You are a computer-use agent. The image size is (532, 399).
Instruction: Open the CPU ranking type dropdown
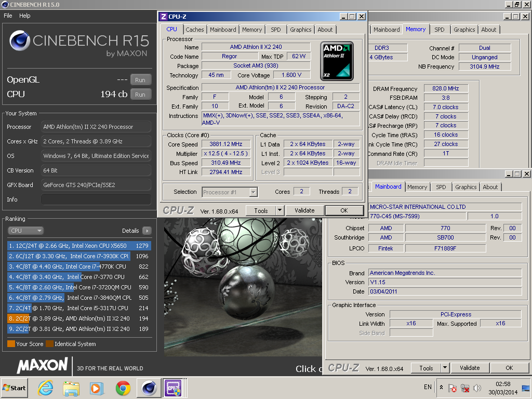[x=25, y=231]
